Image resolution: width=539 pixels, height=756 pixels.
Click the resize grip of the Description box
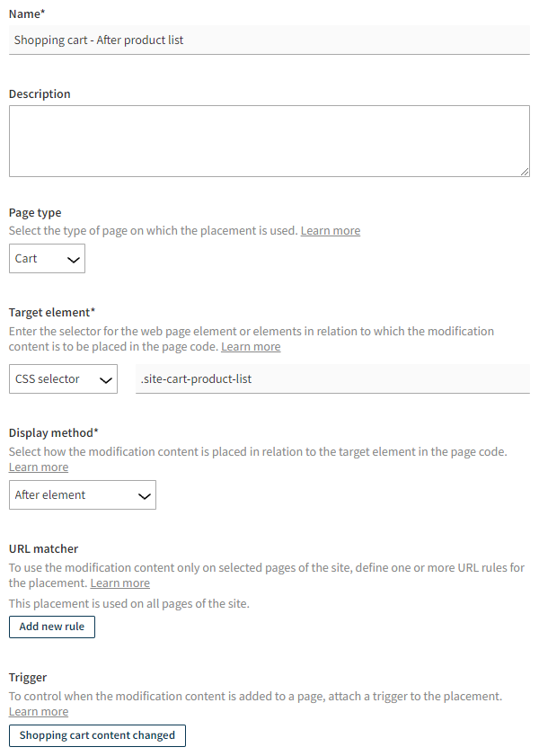click(525, 171)
